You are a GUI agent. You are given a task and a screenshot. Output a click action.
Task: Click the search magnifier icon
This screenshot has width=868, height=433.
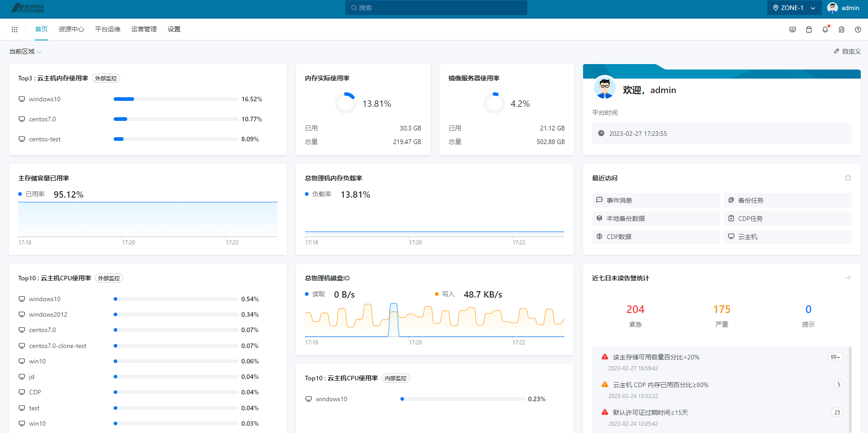pyautogui.click(x=354, y=8)
